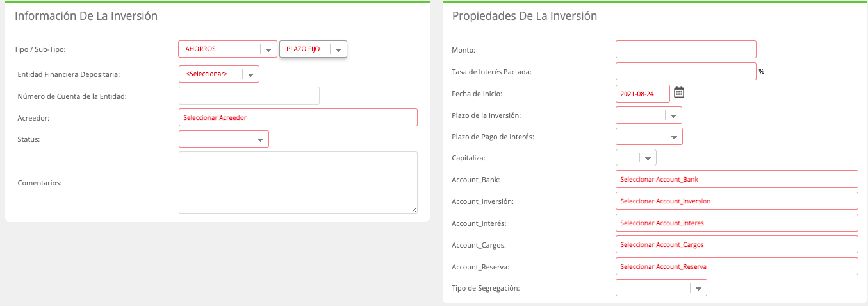The width and height of the screenshot is (868, 306).
Task: Click the Seleccionar Account_Inversion field
Action: coord(737,201)
